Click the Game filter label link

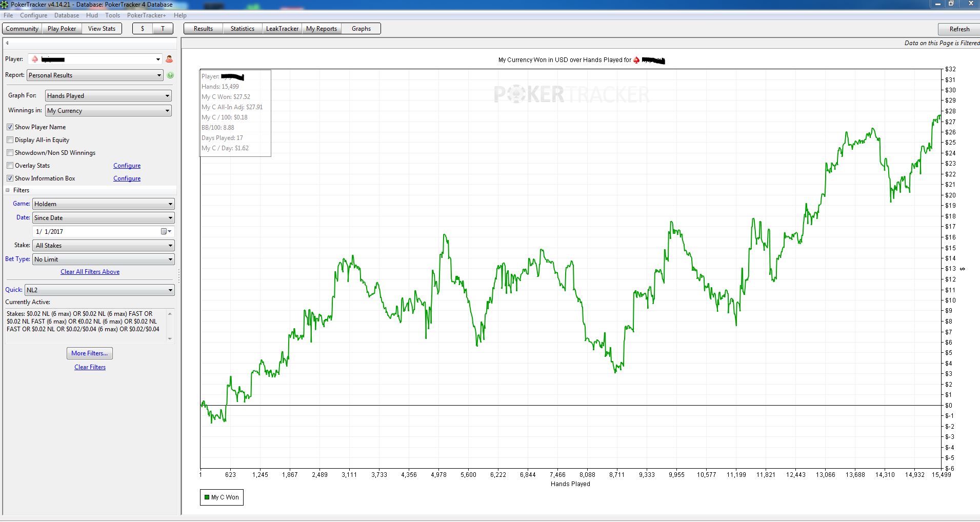21,204
